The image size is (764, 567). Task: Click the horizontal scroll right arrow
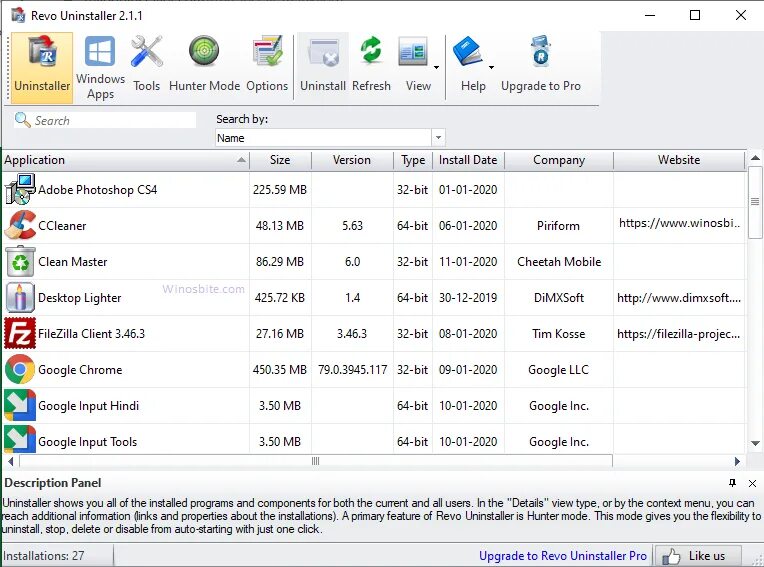pyautogui.click(x=737, y=461)
